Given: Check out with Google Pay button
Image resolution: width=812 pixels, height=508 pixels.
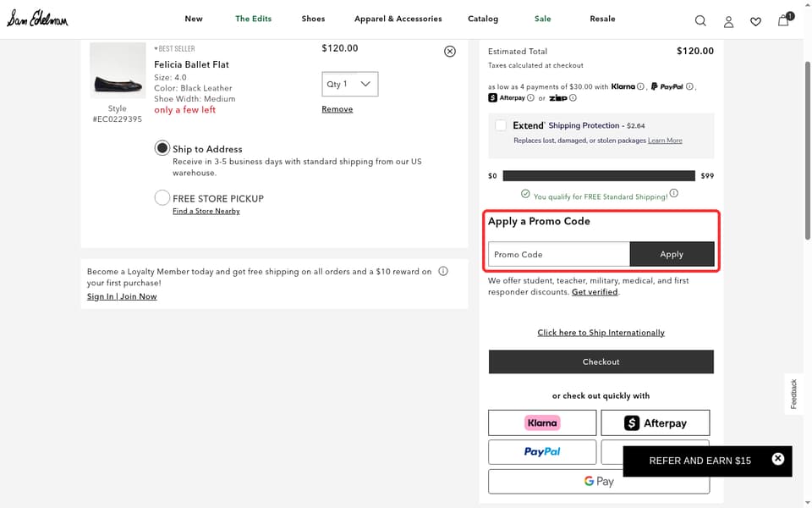Looking at the screenshot, I should 599,482.
